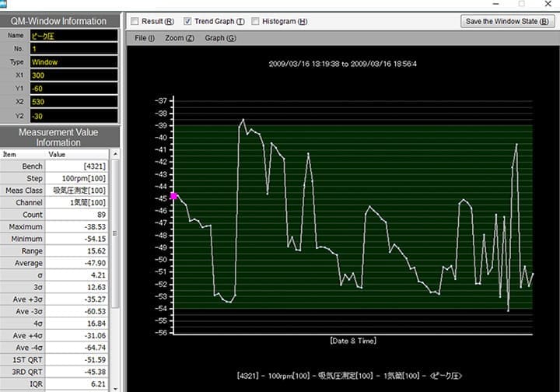Click the Item column header
The image size is (560, 392).
click(x=23, y=154)
